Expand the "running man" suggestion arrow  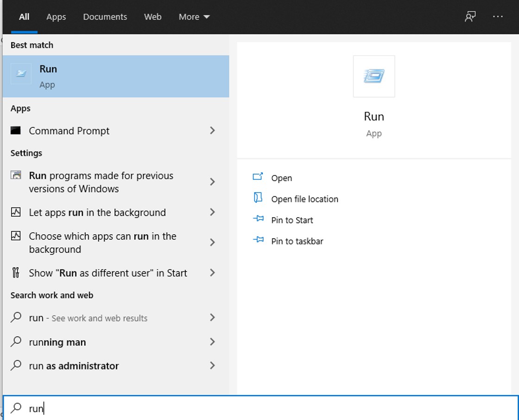[x=212, y=342]
